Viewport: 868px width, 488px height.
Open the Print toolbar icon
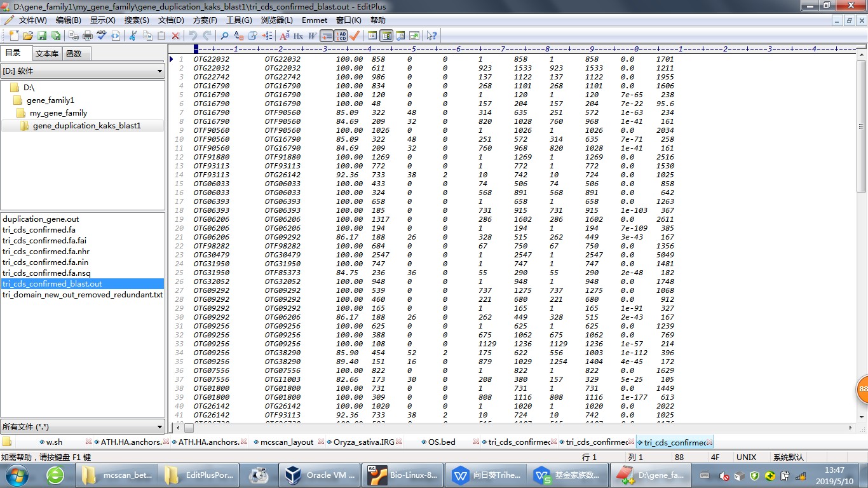[x=88, y=36]
